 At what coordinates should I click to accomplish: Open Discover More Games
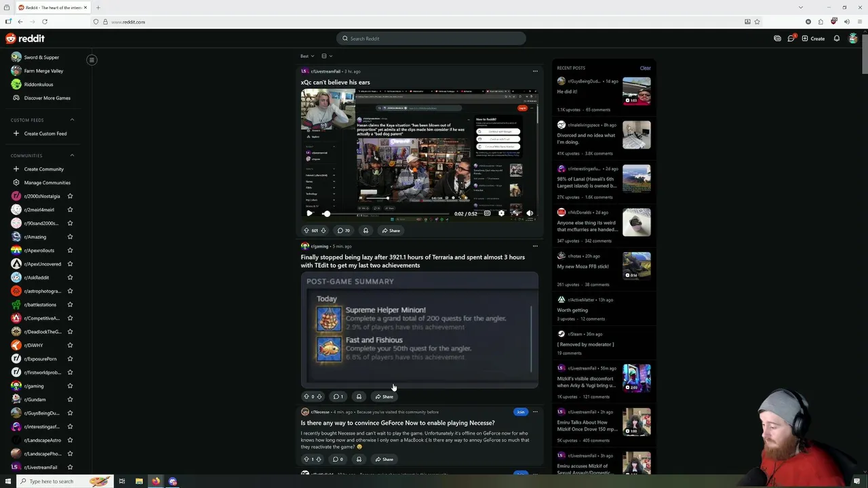tap(42, 98)
